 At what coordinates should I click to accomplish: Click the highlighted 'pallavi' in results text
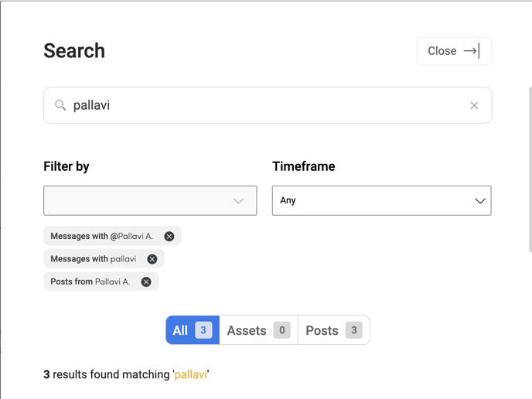click(x=191, y=374)
